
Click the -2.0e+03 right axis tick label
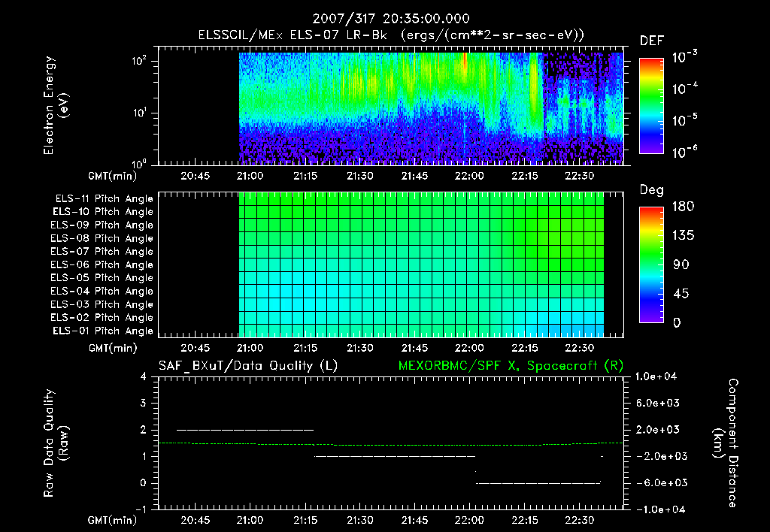tap(661, 456)
